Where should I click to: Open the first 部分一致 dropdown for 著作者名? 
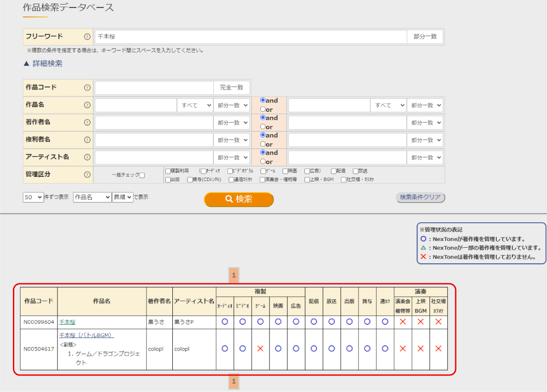click(x=232, y=122)
